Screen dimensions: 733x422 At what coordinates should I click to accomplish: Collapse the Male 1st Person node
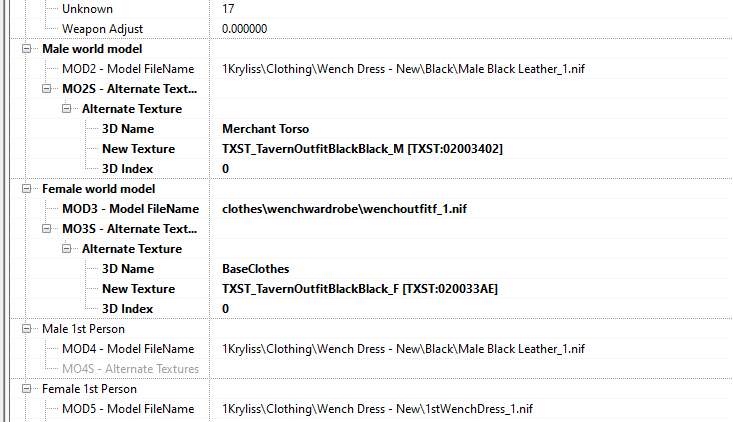(x=27, y=329)
